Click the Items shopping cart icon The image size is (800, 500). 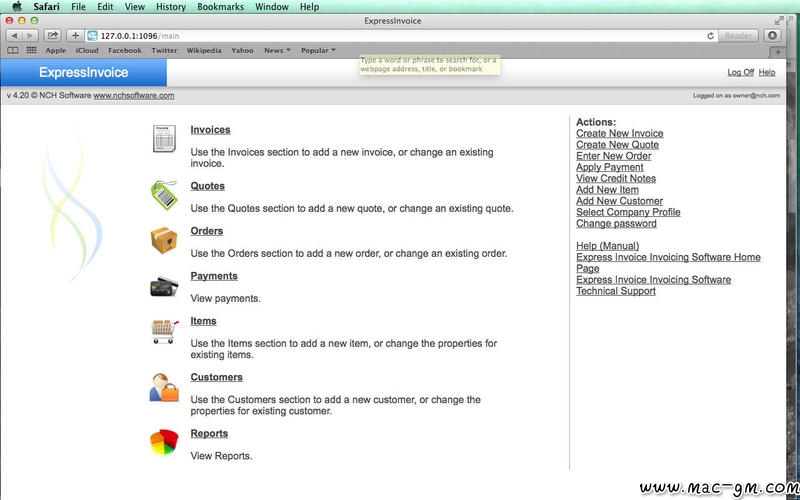coord(165,332)
